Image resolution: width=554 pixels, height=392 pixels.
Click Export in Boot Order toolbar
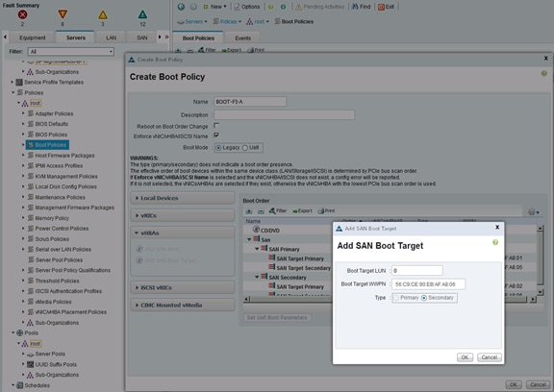tap(302, 210)
